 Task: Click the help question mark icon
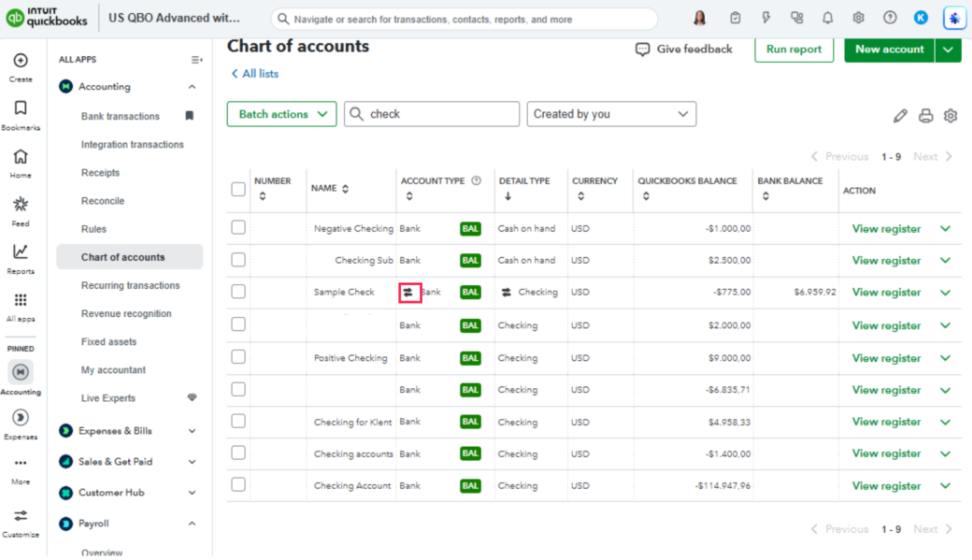tap(889, 18)
